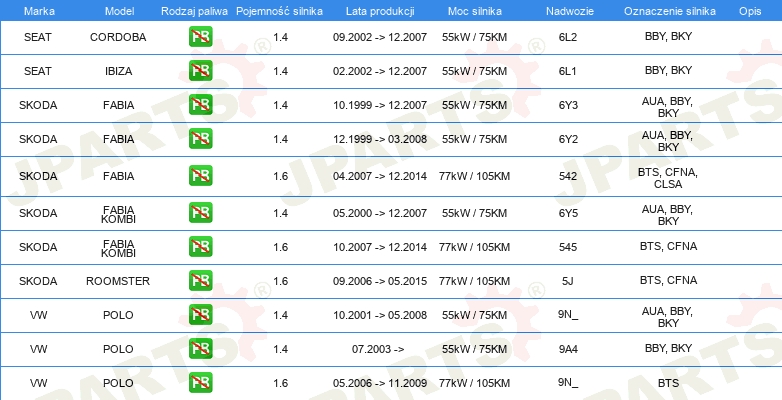The height and width of the screenshot is (400, 782).
Task: Click production dates 10.2007 -> 12.2014
Action: point(380,247)
